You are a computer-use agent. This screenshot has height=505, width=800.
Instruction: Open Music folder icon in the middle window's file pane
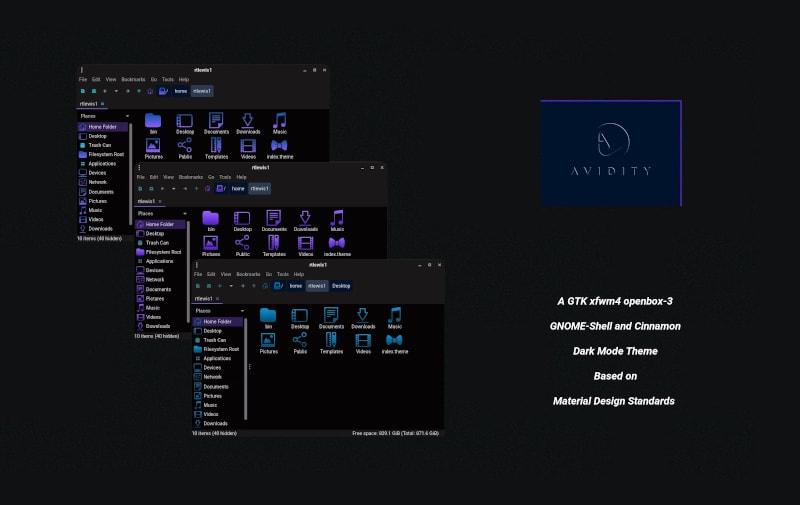[x=337, y=218]
